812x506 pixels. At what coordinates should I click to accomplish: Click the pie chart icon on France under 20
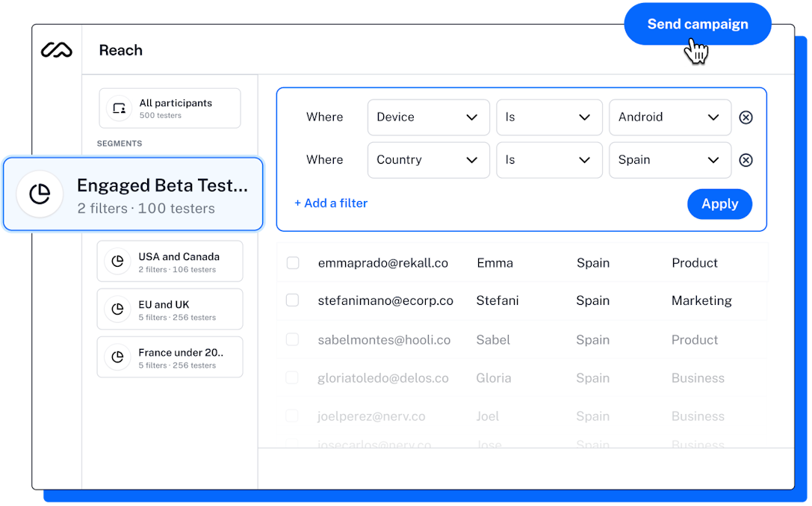point(117,357)
